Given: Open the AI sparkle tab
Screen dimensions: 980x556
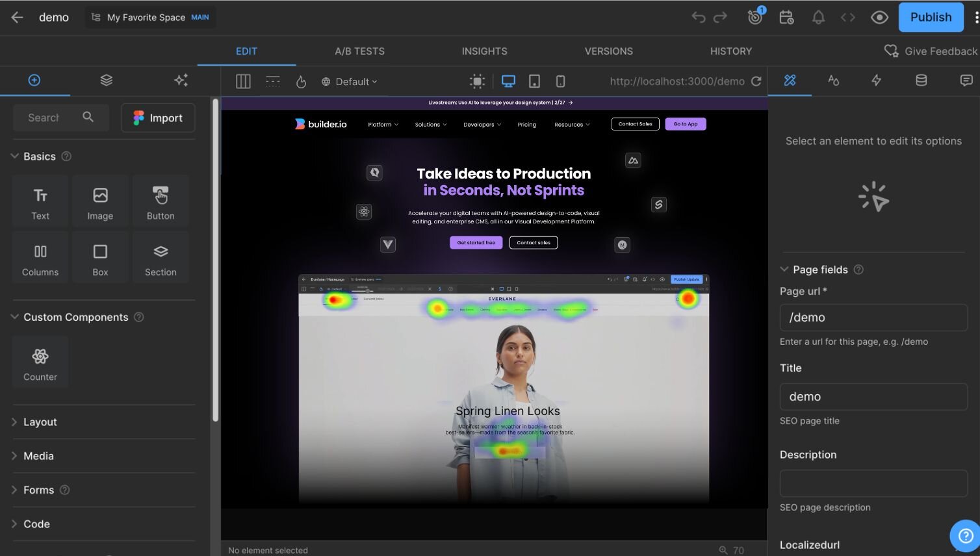Looking at the screenshot, I should click(x=181, y=80).
